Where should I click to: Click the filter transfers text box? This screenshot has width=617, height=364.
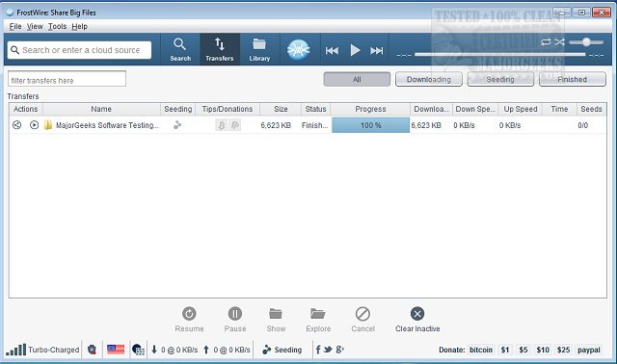click(67, 79)
